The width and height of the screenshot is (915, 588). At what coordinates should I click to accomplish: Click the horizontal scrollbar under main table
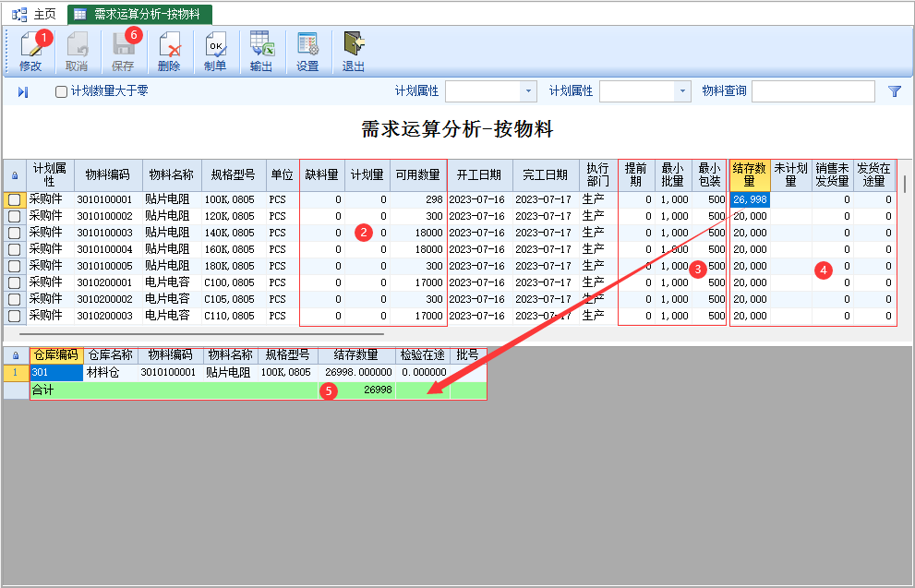(201, 334)
